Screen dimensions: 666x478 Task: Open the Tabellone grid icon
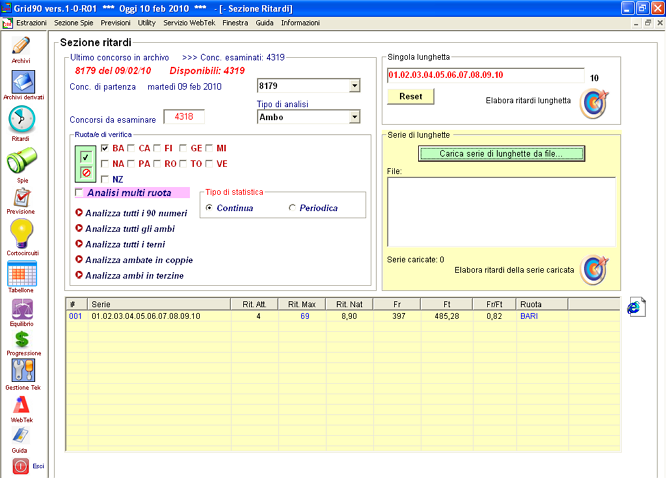pos(22,273)
